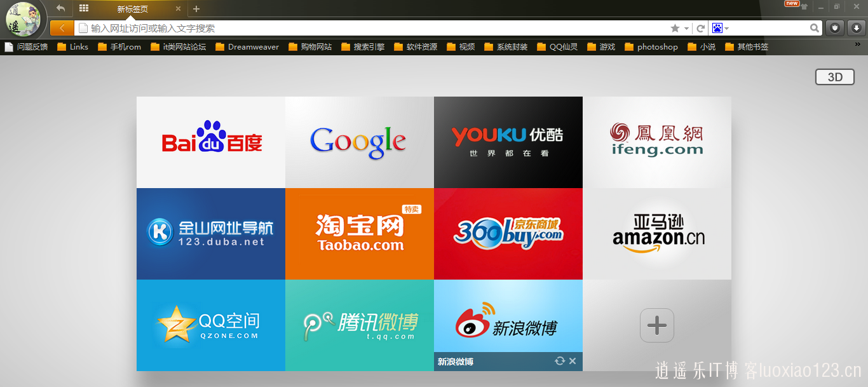Toggle the 3D view button
Image resolution: width=868 pixels, height=387 pixels.
(835, 77)
